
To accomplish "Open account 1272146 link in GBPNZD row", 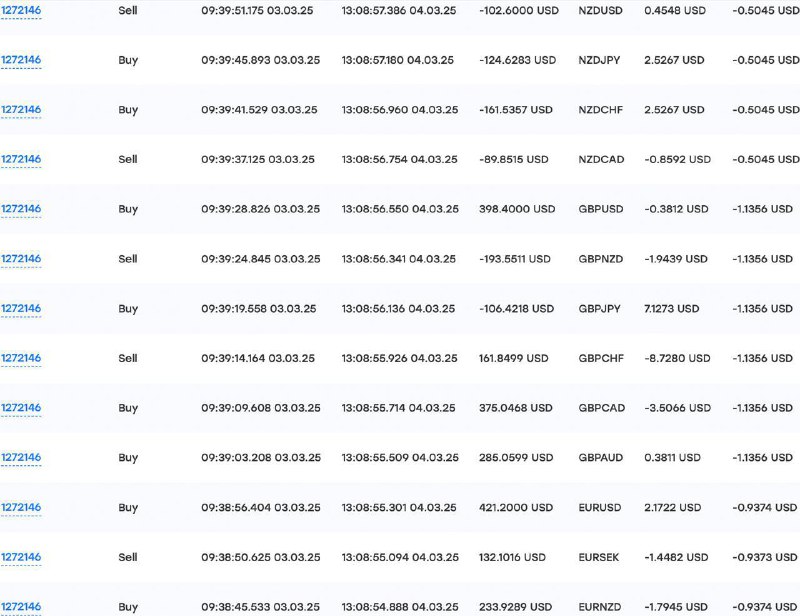I will 21,259.
